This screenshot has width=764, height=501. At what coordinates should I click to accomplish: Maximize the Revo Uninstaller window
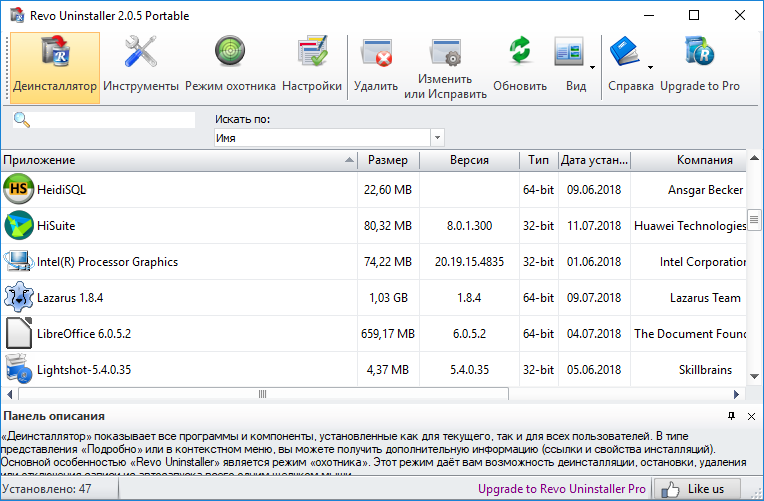coord(694,15)
